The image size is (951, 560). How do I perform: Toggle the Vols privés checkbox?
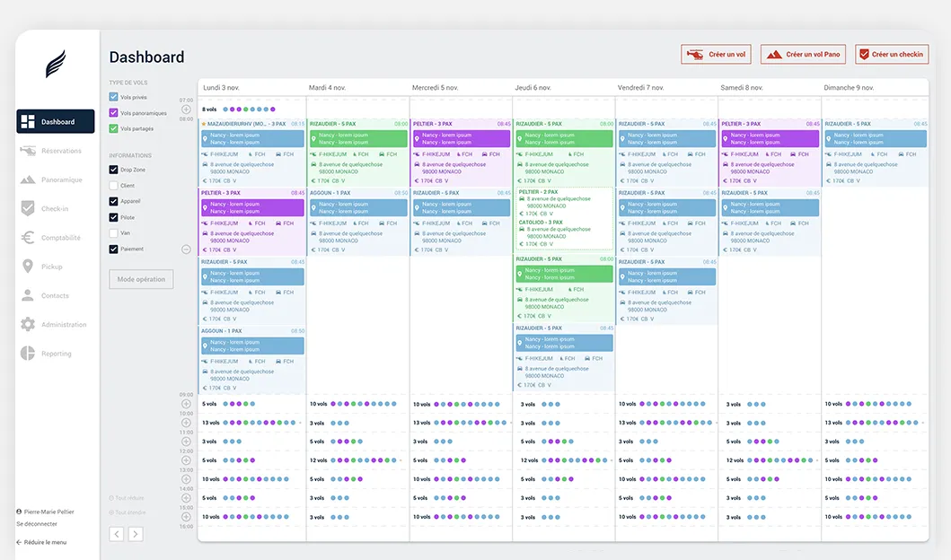pos(113,97)
